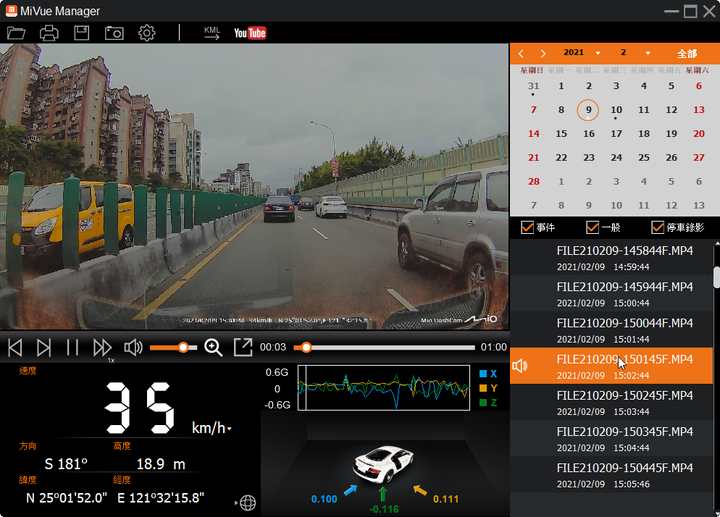Go to next month arrow
720x517 pixels.
[543, 54]
